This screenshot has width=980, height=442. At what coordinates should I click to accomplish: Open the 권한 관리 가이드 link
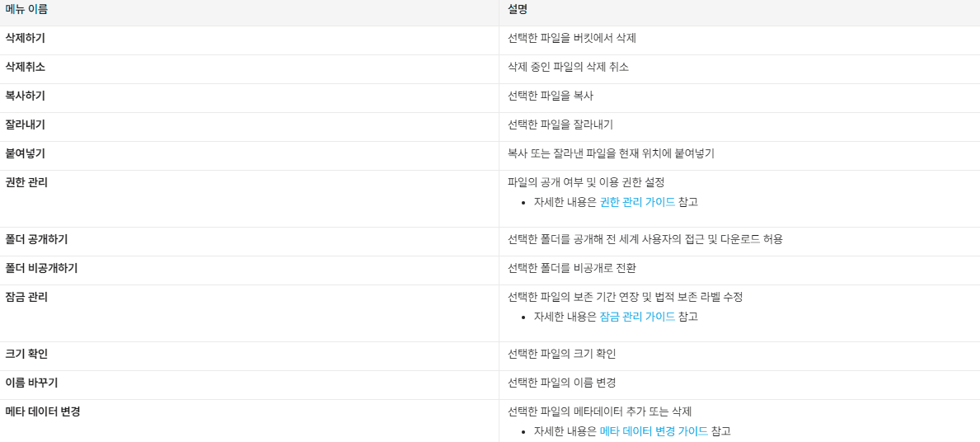[637, 202]
